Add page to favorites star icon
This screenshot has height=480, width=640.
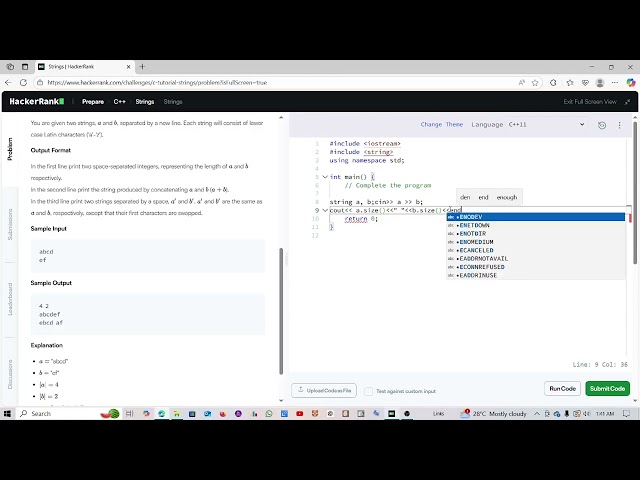[535, 82]
